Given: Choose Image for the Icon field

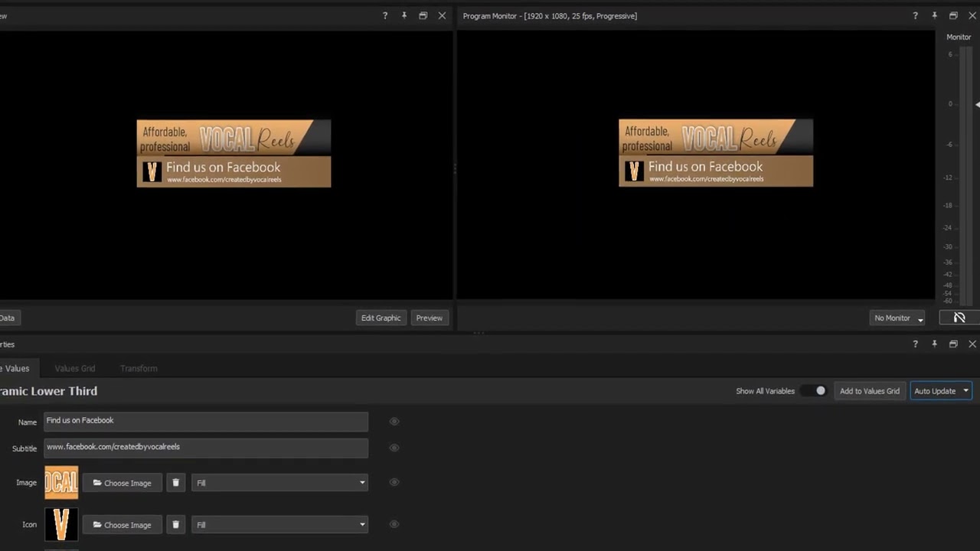Looking at the screenshot, I should click(122, 525).
